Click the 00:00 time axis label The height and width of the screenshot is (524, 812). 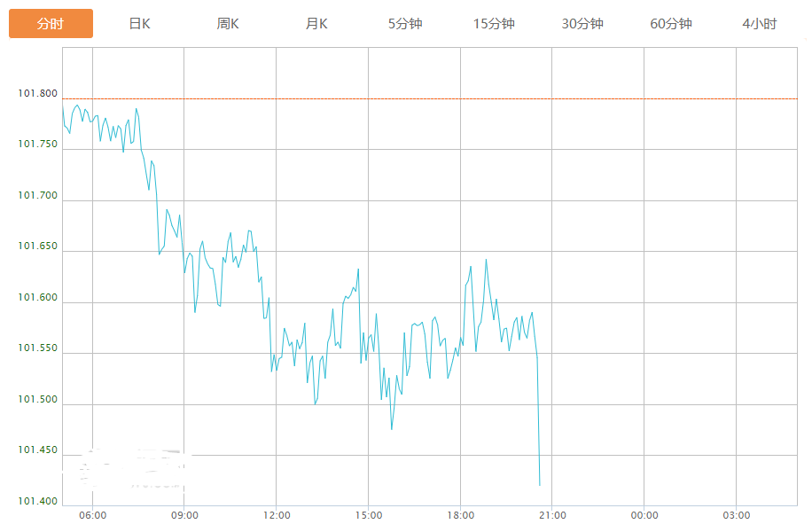point(644,515)
